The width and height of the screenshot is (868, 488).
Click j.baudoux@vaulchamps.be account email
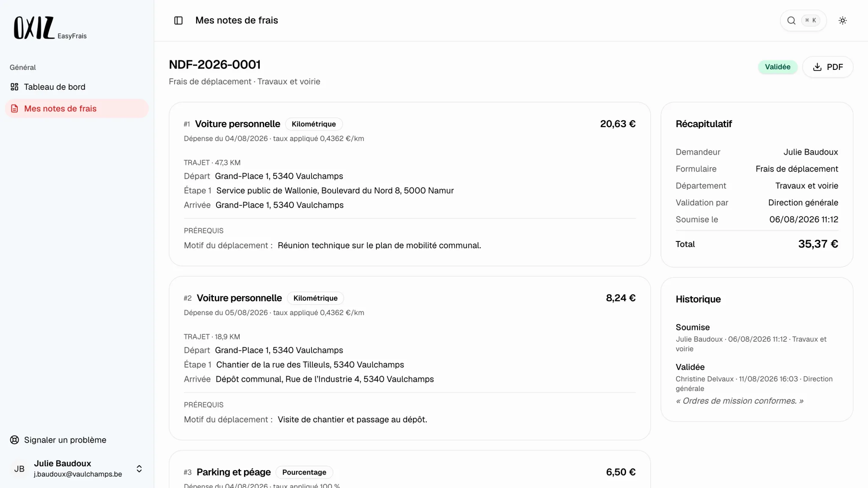[78, 474]
